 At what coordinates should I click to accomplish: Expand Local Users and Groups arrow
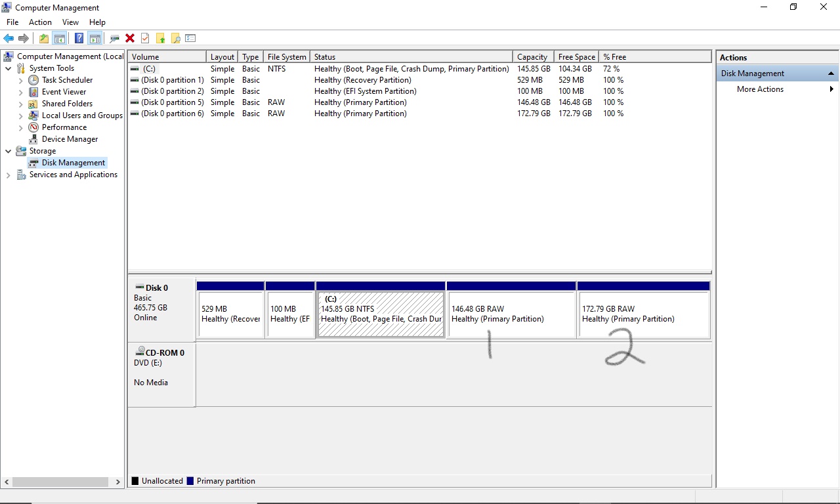click(21, 115)
